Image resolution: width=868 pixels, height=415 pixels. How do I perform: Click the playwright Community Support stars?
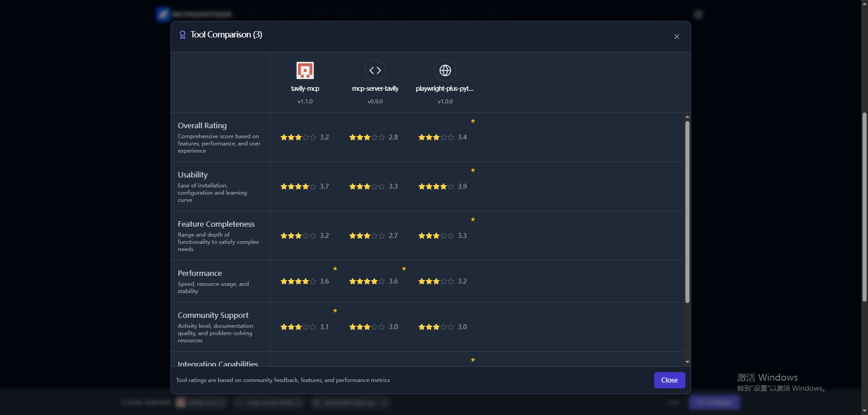(436, 327)
